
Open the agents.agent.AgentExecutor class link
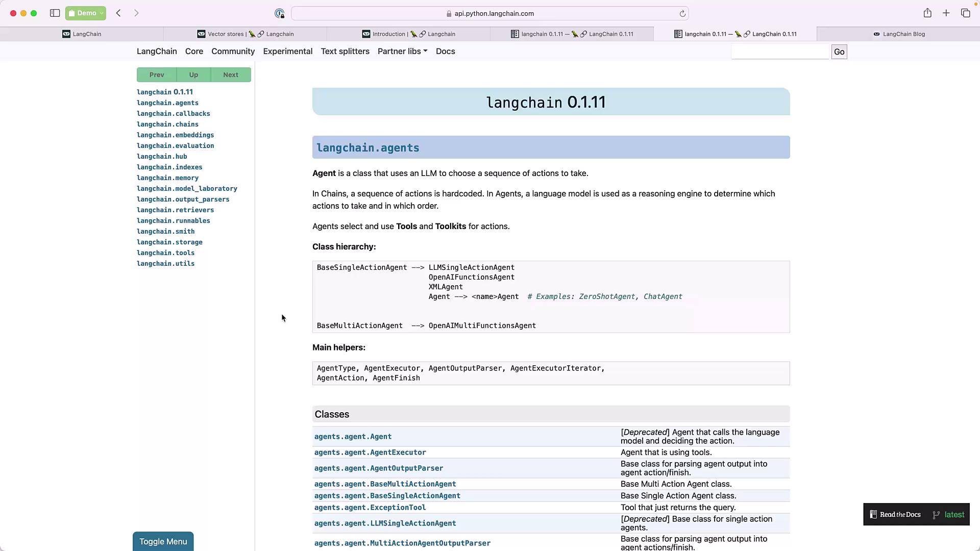pyautogui.click(x=370, y=453)
